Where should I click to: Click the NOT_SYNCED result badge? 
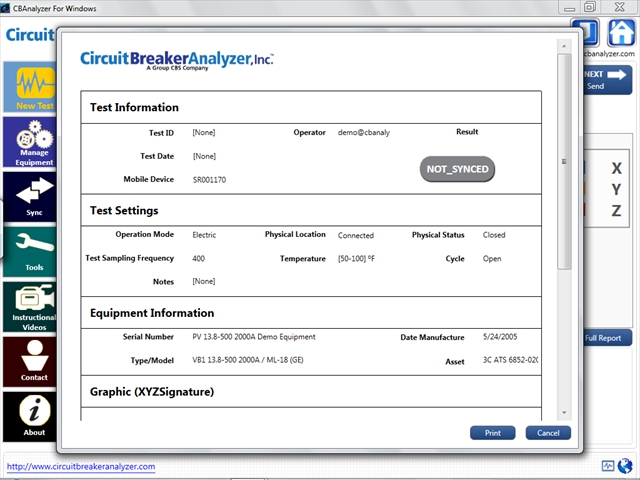[458, 169]
